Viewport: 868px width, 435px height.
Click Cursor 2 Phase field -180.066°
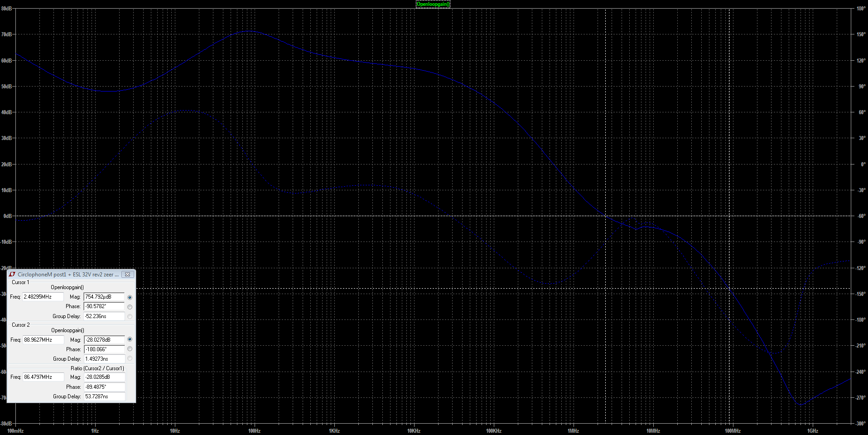point(104,349)
